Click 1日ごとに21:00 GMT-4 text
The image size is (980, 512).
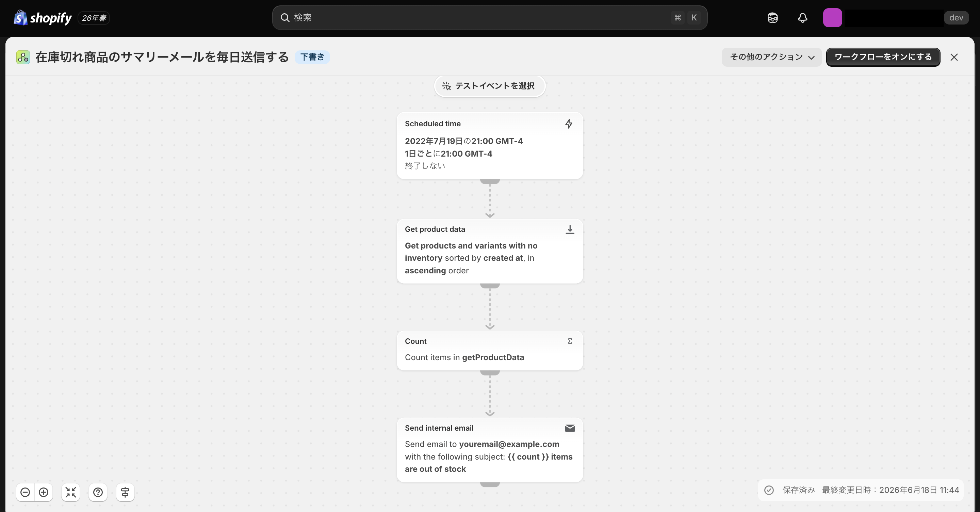[448, 154]
